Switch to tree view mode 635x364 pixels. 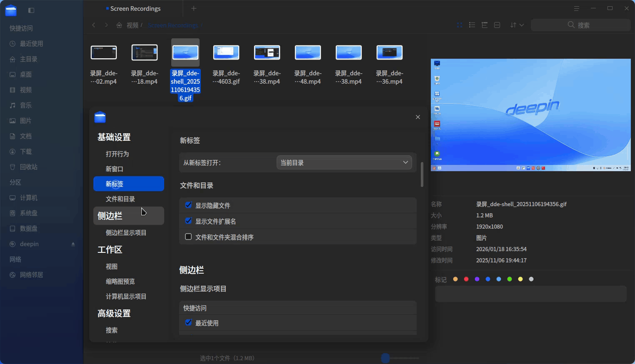tap(484, 25)
